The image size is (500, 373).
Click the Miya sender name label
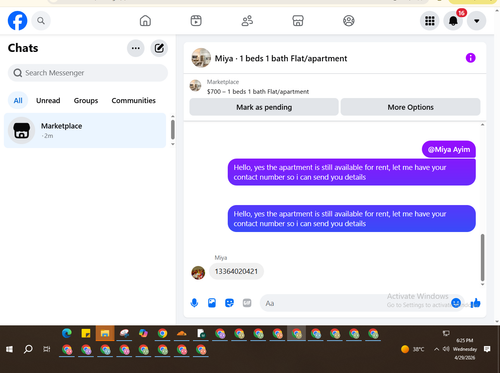(221, 257)
